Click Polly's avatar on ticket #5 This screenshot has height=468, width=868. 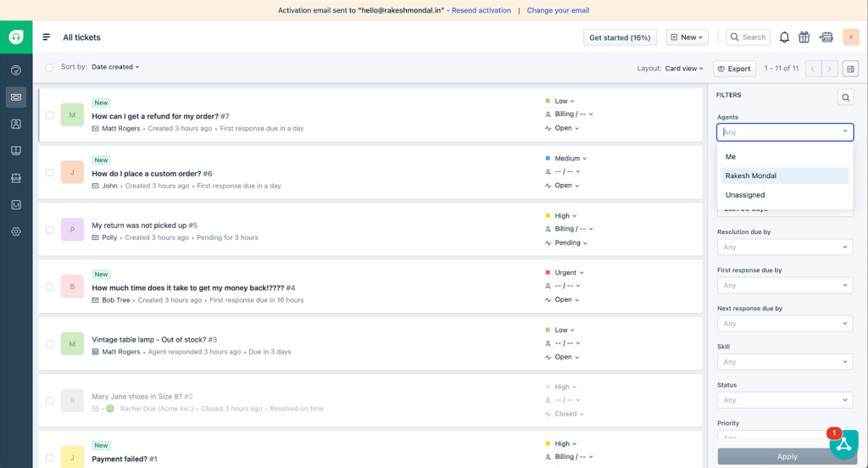tap(72, 229)
